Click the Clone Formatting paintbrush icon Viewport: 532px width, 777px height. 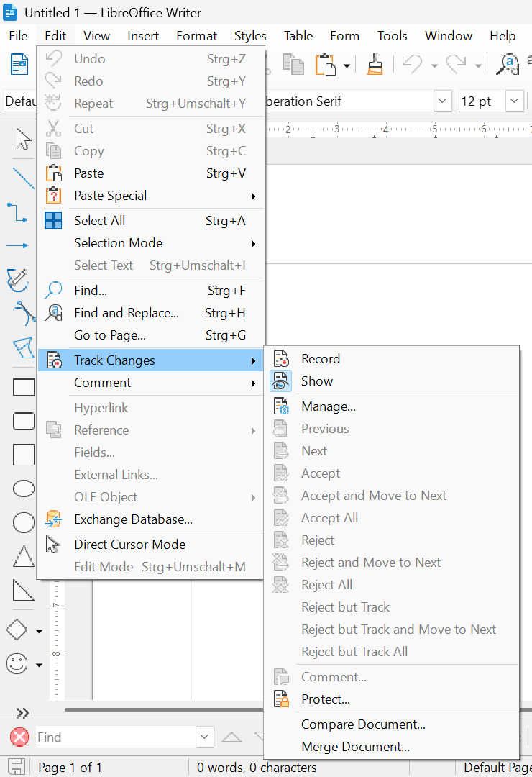(x=374, y=64)
